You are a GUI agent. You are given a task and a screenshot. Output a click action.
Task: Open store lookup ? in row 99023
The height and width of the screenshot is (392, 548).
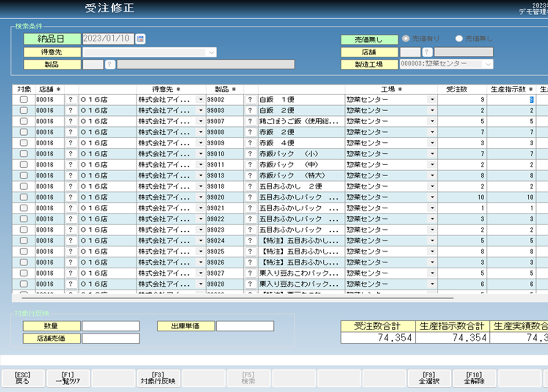[x=70, y=230]
